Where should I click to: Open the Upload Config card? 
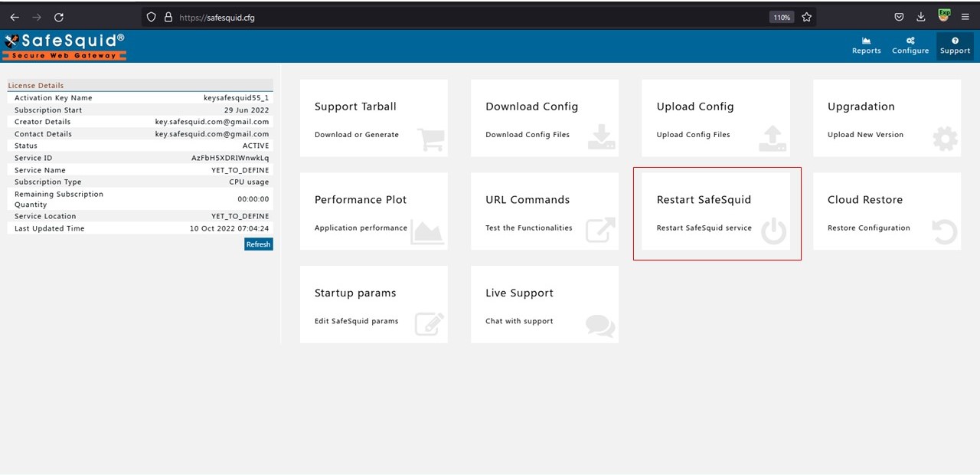pos(716,118)
